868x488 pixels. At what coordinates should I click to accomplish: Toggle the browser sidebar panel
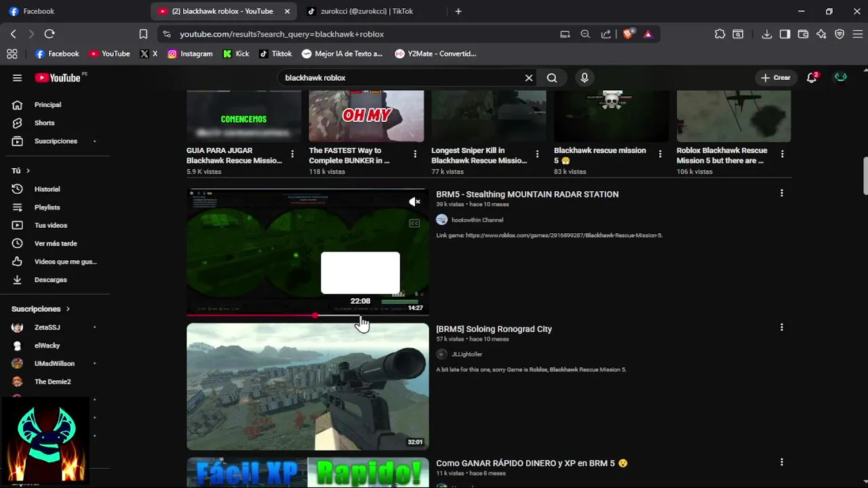pyautogui.click(x=785, y=34)
